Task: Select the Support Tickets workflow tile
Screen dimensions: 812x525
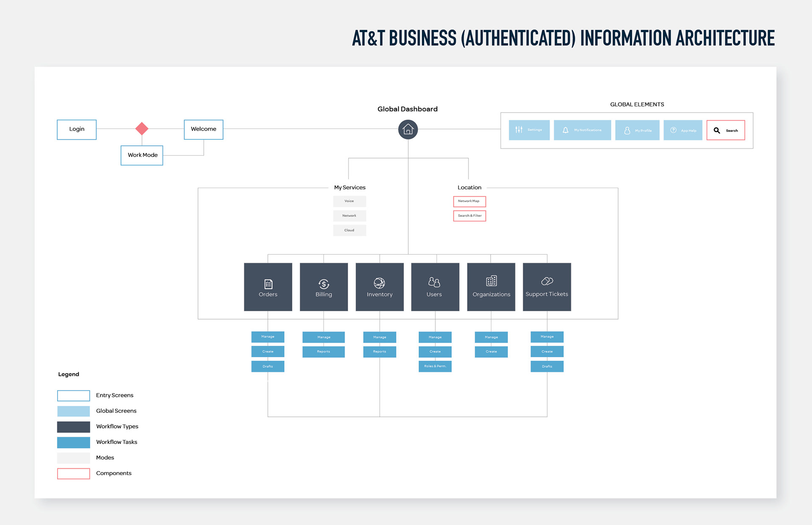Action: [547, 287]
